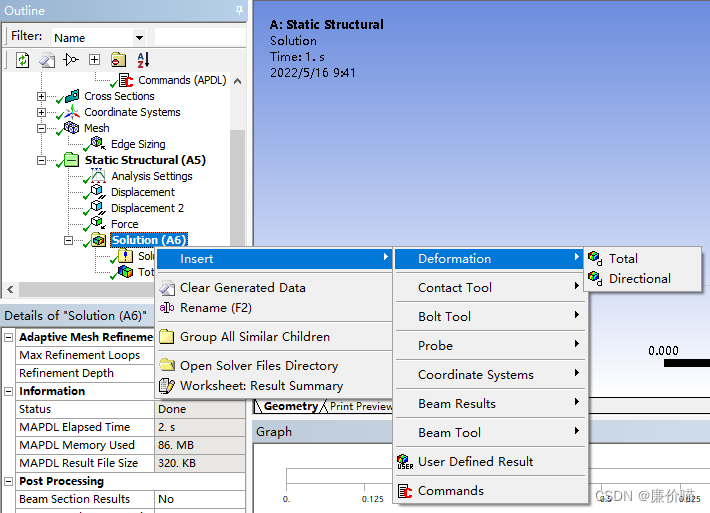Click the folder grouping icon in Outline toolbar

pos(118,60)
